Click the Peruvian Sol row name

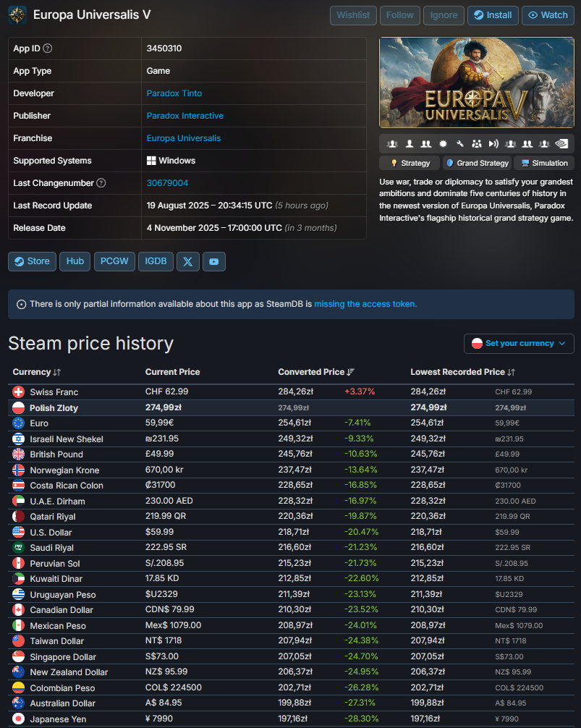(55, 563)
